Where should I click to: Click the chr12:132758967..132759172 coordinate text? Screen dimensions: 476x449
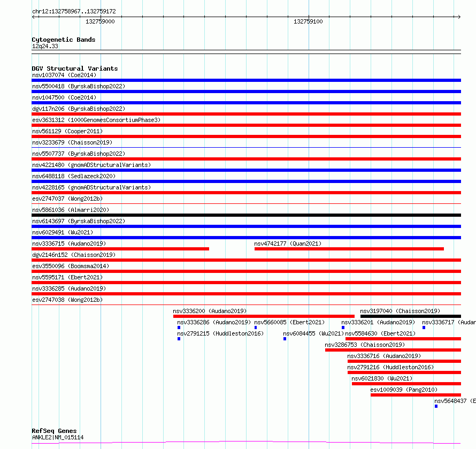[74, 12]
